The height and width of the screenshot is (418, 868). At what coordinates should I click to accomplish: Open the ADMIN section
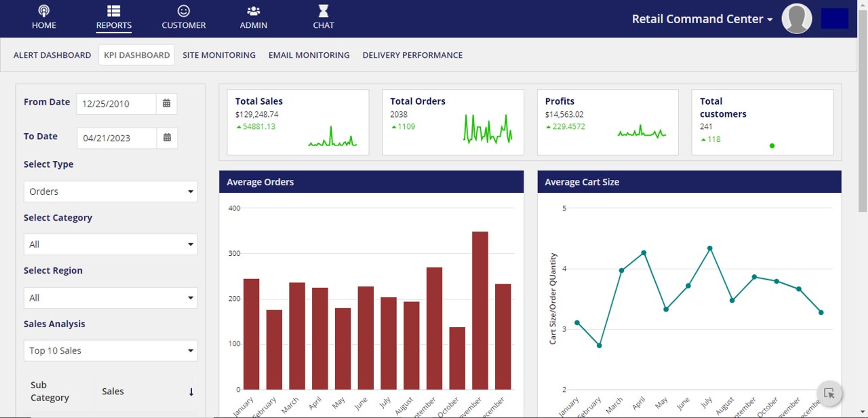253,17
